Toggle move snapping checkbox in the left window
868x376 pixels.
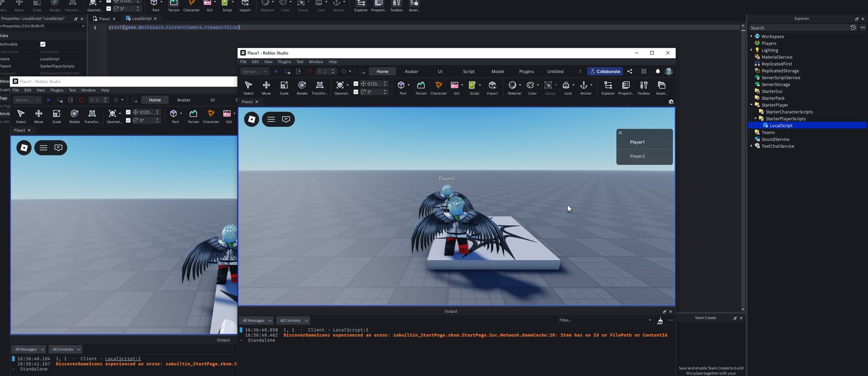pyautogui.click(x=128, y=112)
